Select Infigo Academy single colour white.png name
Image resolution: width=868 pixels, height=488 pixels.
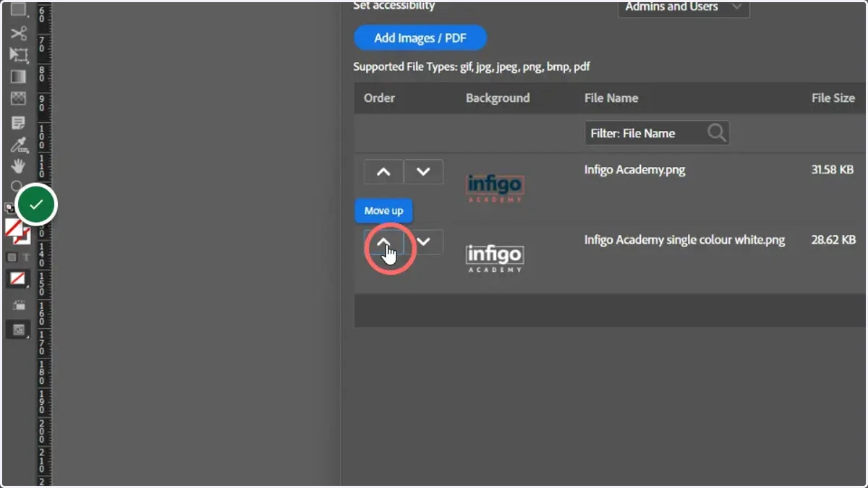click(x=684, y=239)
